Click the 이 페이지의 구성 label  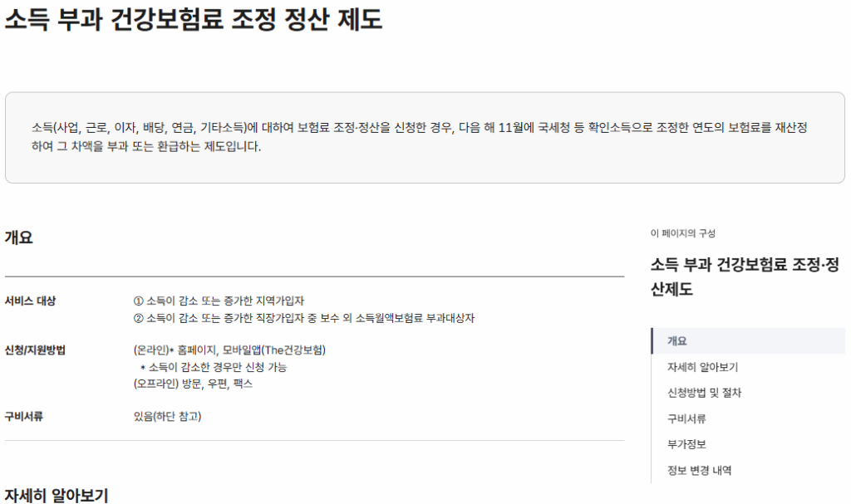683,233
